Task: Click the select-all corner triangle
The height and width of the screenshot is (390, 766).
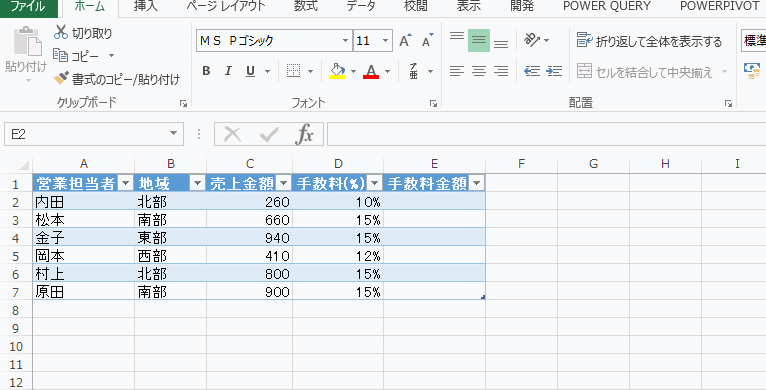Action: click(x=24, y=165)
